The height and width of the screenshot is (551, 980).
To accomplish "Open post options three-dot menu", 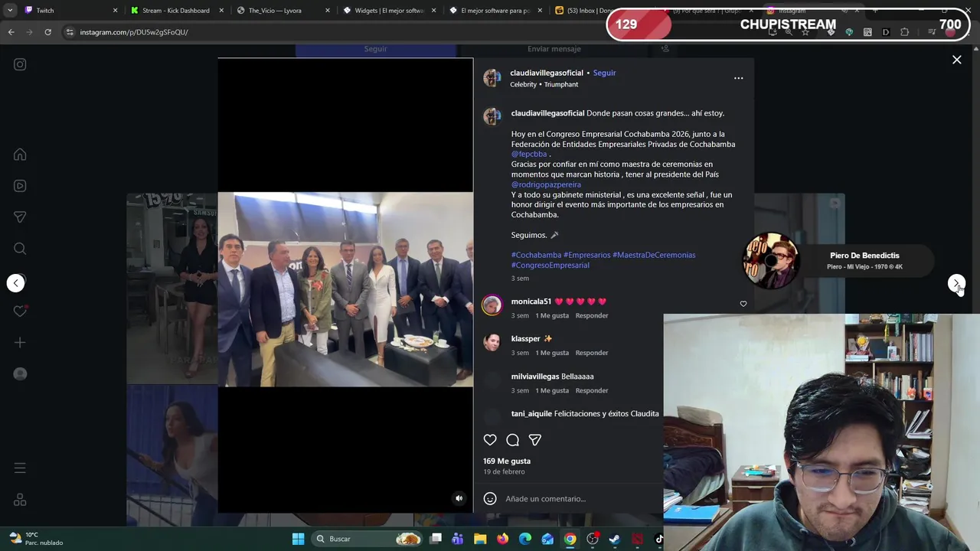I will point(738,78).
